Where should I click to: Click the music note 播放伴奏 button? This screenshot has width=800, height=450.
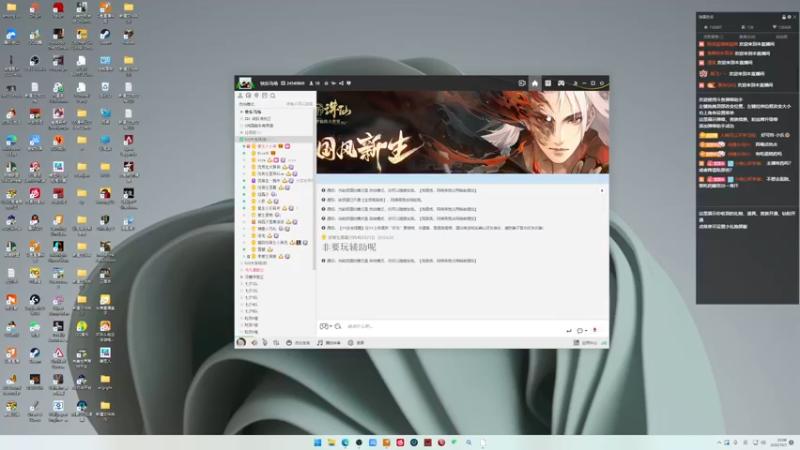(x=329, y=343)
